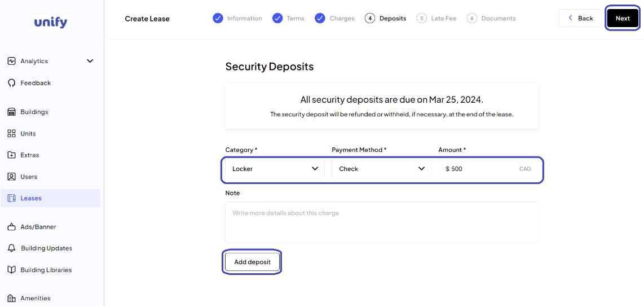The image size is (644, 306).
Task: Jump to the Information step label
Action: click(244, 19)
